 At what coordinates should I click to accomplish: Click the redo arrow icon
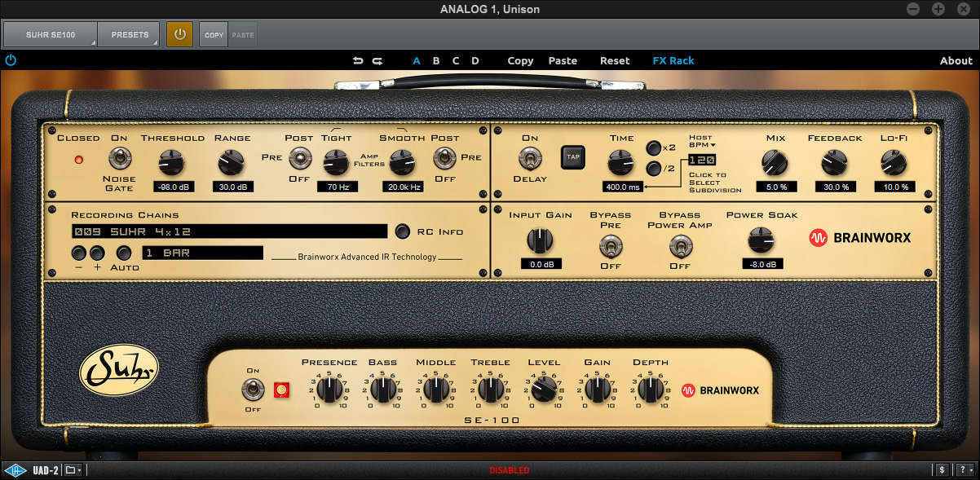click(x=377, y=60)
